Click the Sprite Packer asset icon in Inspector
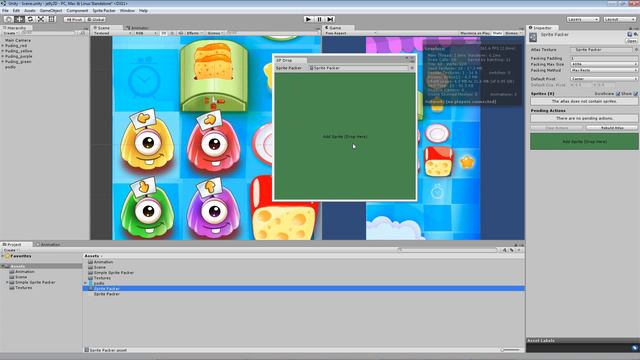Image resolution: width=640 pixels, height=360 pixels. coord(533,38)
